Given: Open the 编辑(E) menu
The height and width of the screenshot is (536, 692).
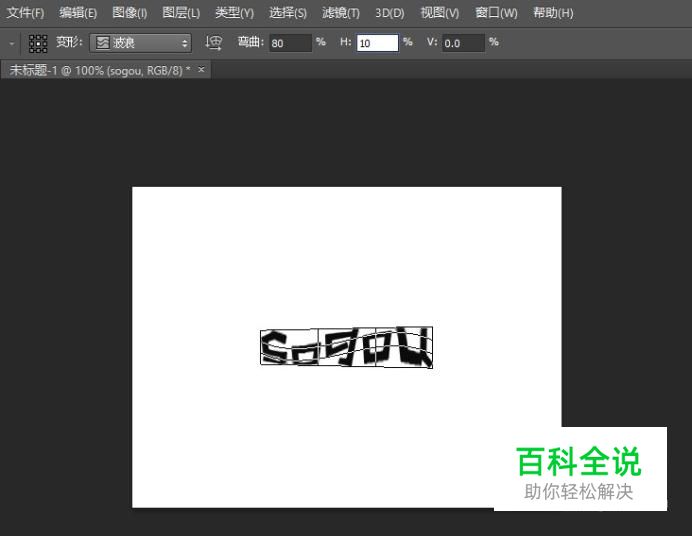Looking at the screenshot, I should point(78,13).
